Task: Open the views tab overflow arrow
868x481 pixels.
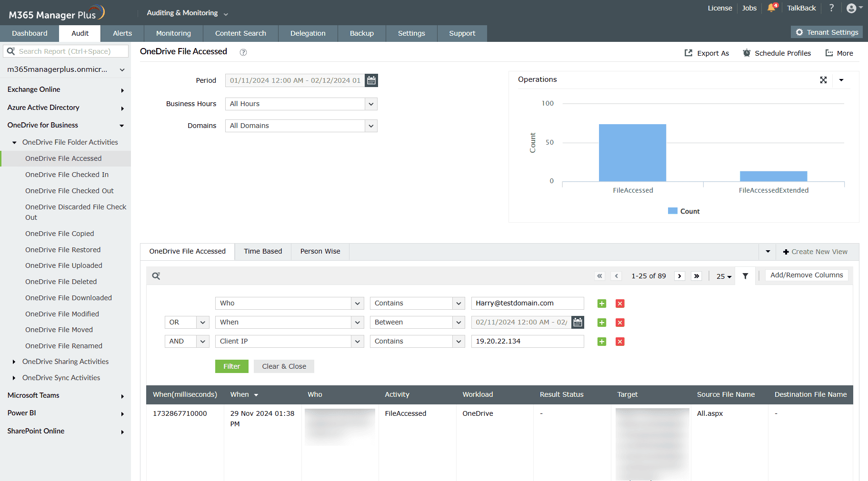Action: pos(768,252)
